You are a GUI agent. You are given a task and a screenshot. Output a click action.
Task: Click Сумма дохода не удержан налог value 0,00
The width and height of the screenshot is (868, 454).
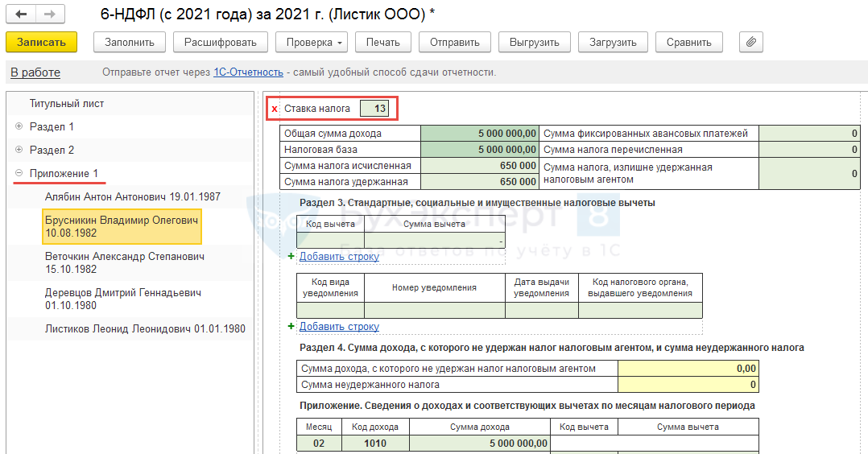tap(688, 369)
